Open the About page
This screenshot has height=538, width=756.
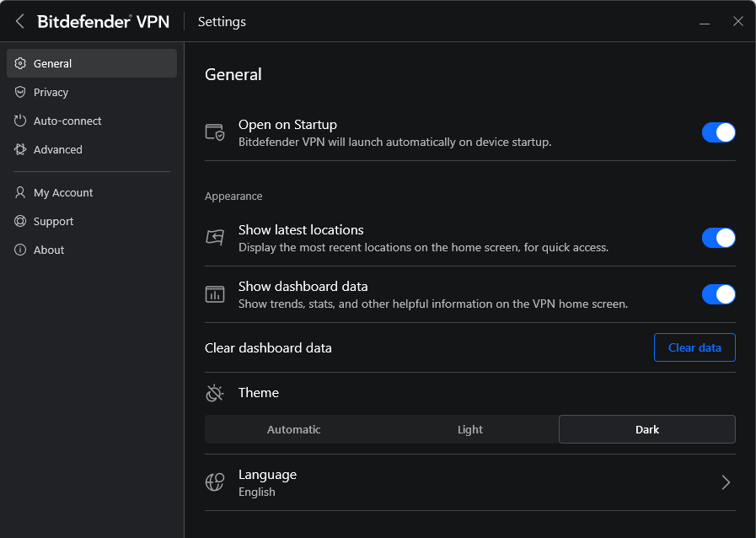(92, 250)
